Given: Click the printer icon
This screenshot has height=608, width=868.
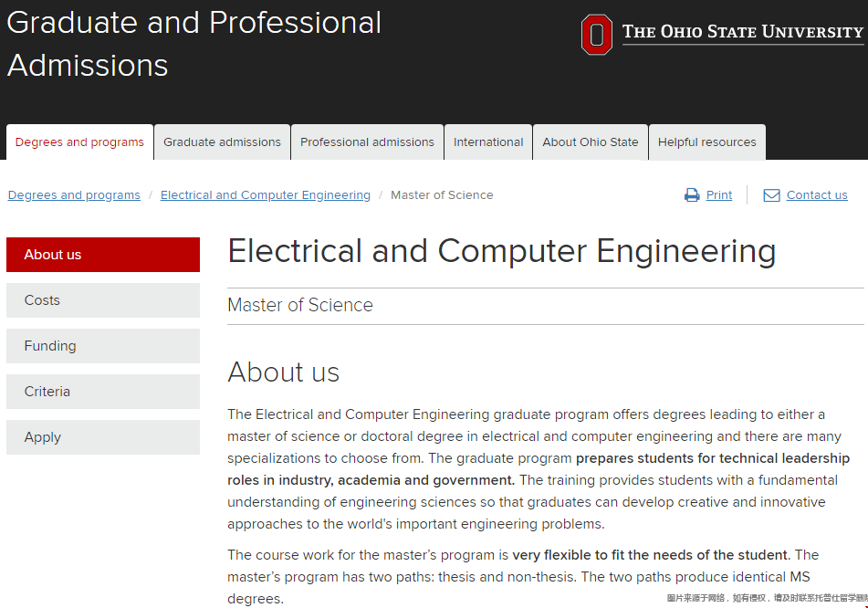Looking at the screenshot, I should [692, 195].
